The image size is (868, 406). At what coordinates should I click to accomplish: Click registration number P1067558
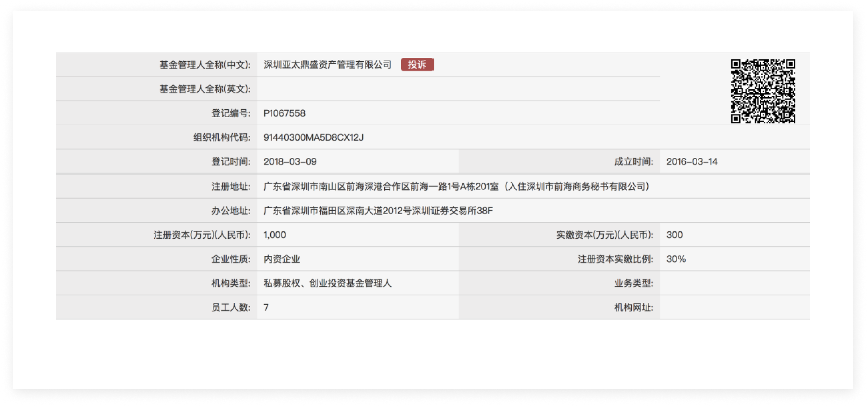[x=284, y=113]
